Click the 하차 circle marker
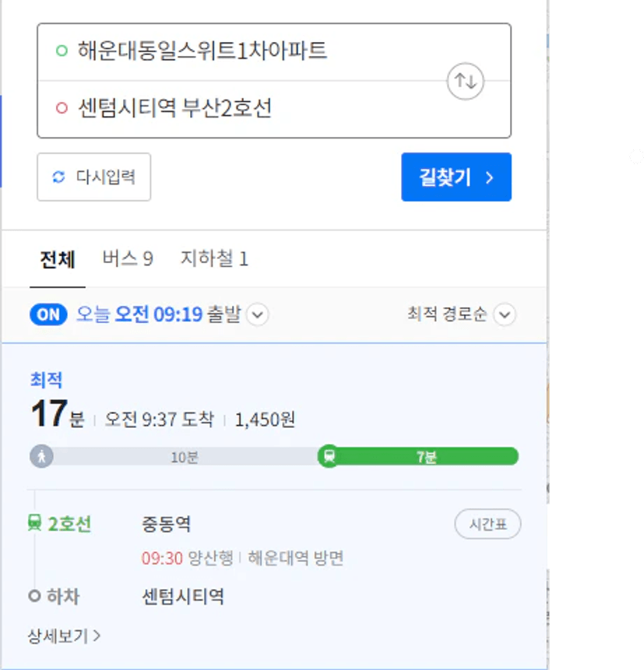This screenshot has width=644, height=670. pos(34,595)
